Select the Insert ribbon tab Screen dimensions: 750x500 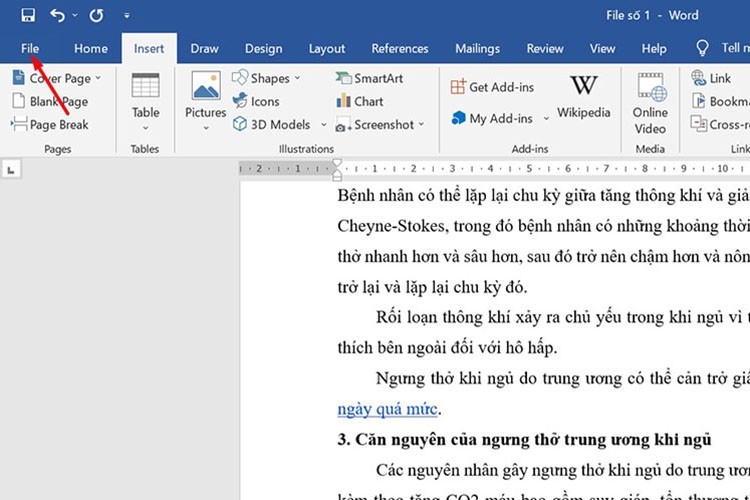click(149, 48)
